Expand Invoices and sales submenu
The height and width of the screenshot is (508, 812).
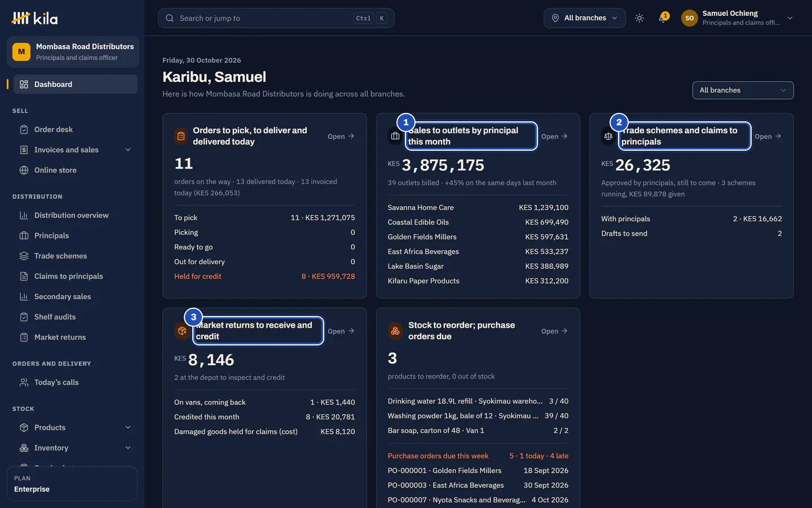coord(128,150)
